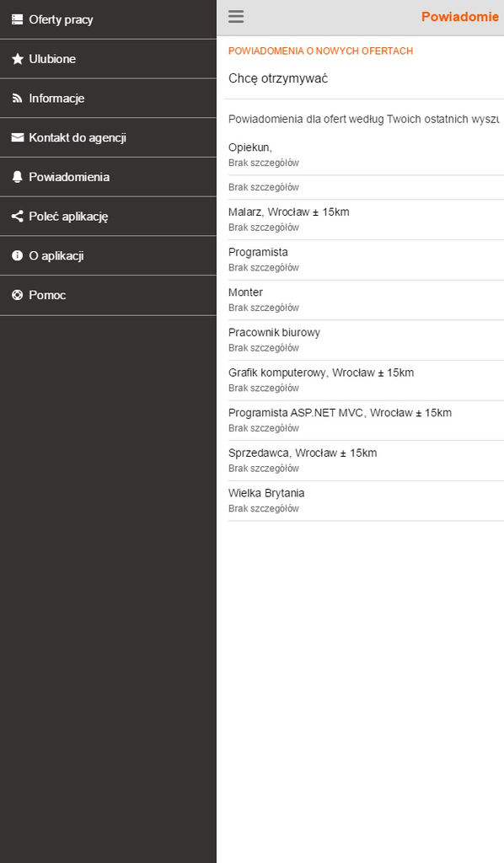Image resolution: width=504 pixels, height=863 pixels.
Task: Click the Pomoc lifebuoy icon
Action: [17, 295]
